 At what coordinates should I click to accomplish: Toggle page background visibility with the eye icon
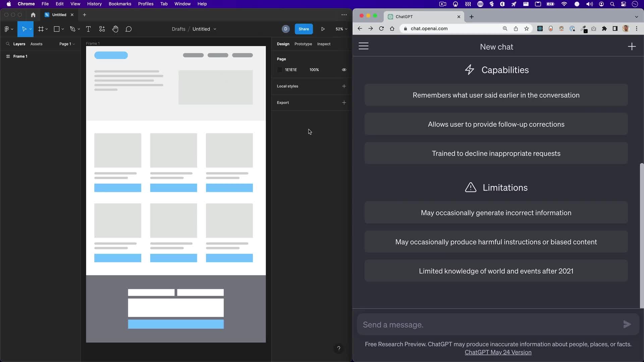click(x=344, y=69)
